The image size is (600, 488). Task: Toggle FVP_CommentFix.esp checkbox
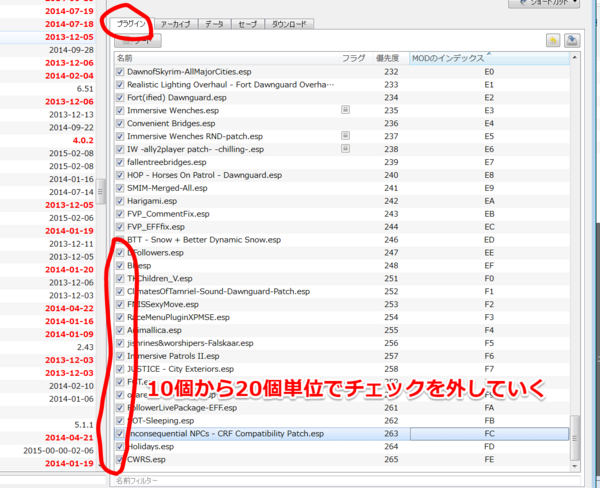pyautogui.click(x=120, y=214)
